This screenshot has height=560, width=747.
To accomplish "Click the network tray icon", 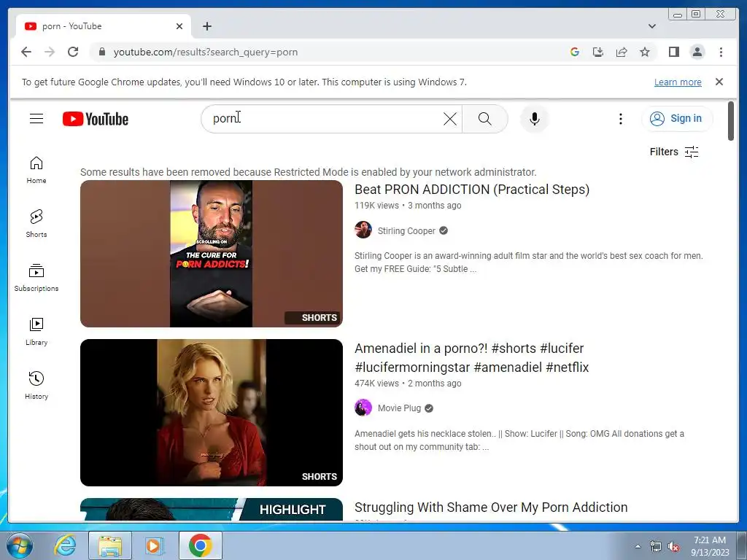I will (656, 547).
